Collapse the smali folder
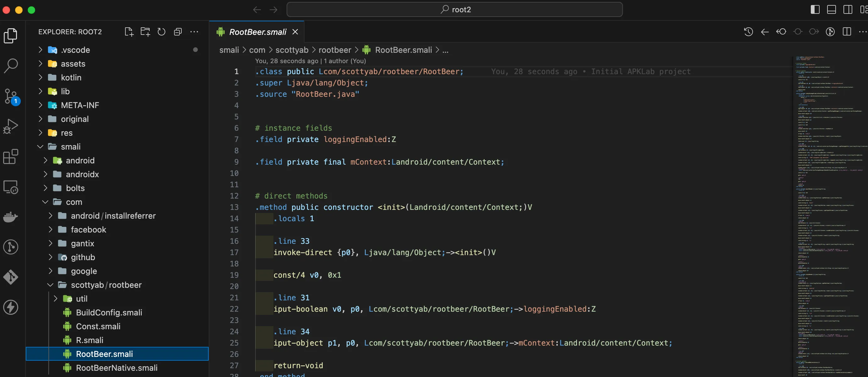Screen dimensions: 868x377 70,146
